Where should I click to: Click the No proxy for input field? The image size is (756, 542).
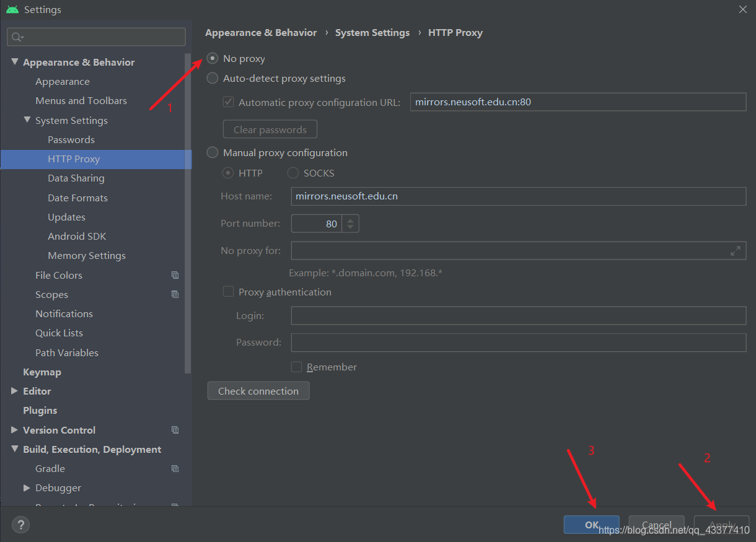point(519,251)
